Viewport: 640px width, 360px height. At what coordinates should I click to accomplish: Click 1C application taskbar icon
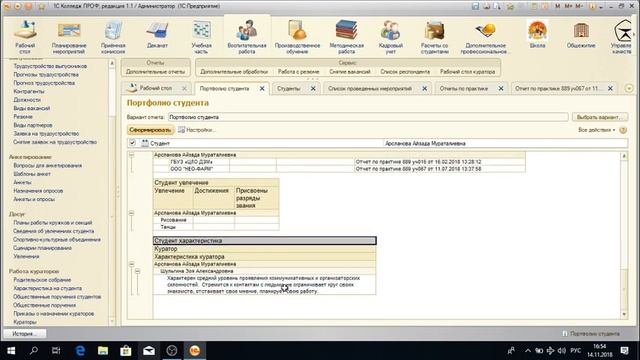195,351
